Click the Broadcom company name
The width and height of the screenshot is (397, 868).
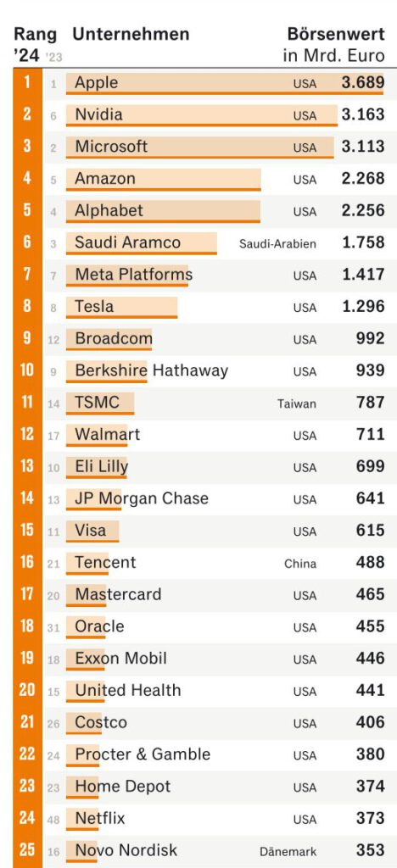coord(114,338)
